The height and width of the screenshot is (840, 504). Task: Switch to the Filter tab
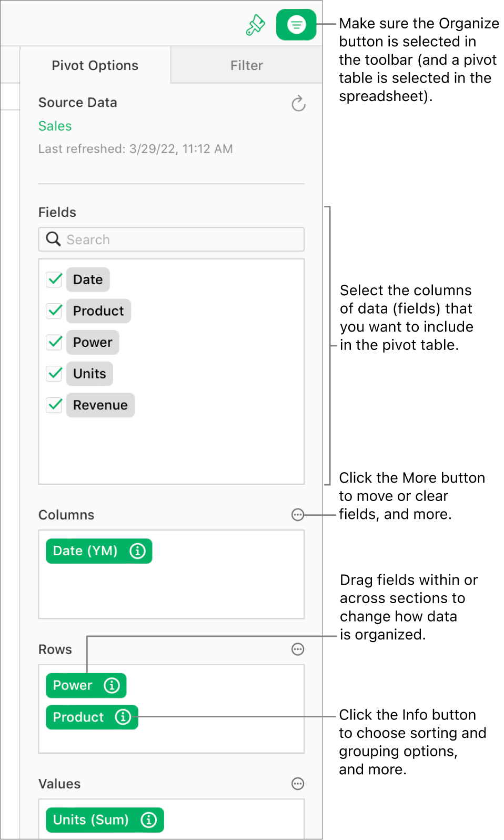tap(246, 65)
